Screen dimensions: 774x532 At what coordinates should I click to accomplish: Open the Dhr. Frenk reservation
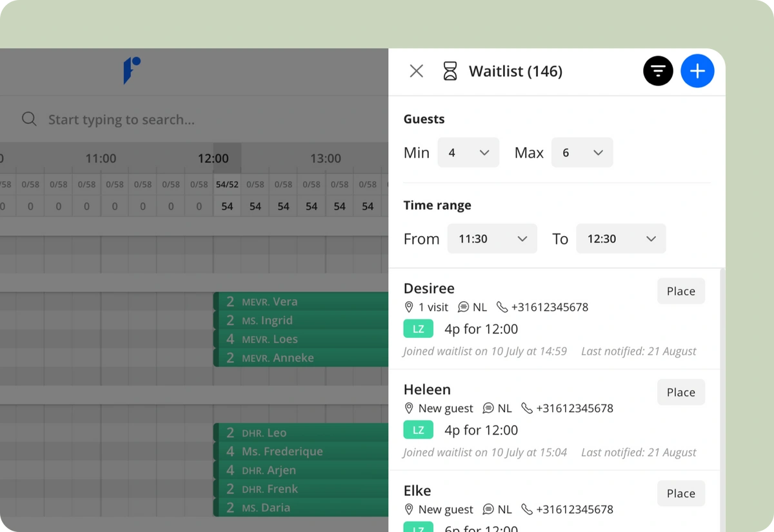pyautogui.click(x=301, y=489)
